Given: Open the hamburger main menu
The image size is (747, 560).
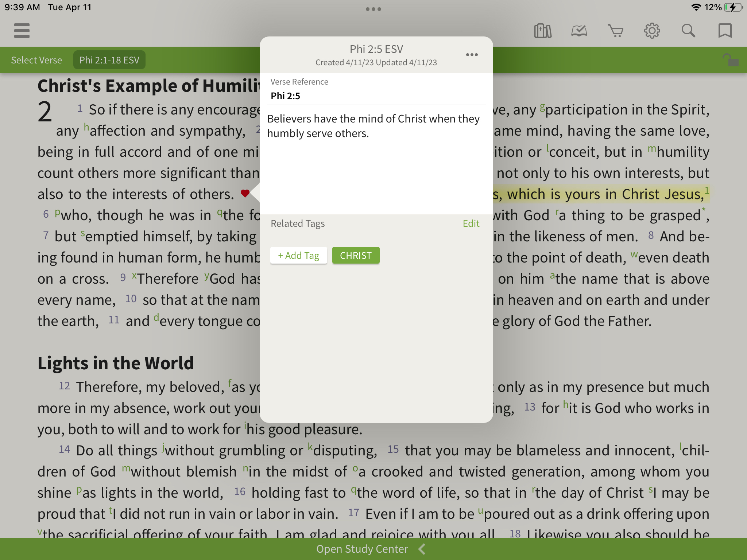Looking at the screenshot, I should [x=22, y=31].
